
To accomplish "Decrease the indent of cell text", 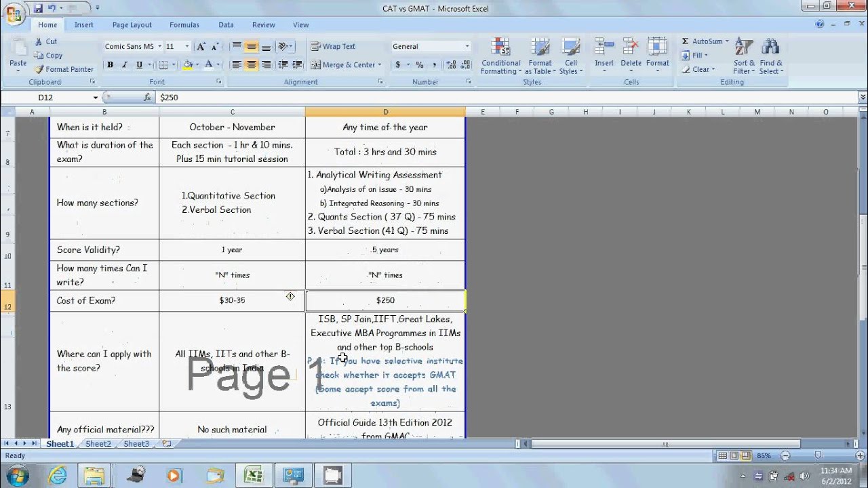I will point(283,65).
